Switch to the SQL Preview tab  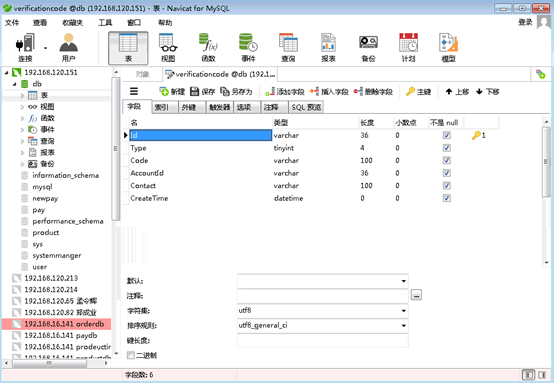pos(306,107)
